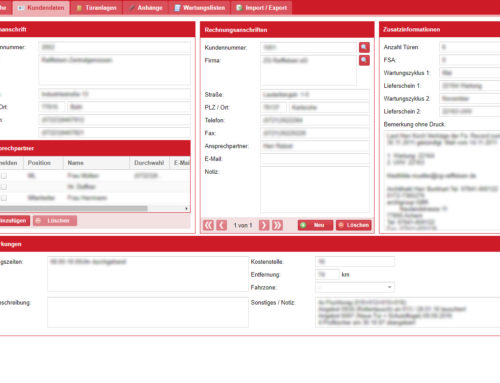The height and width of the screenshot is (383, 500).
Task: Go to previous billing address record
Action: pyautogui.click(x=222, y=225)
